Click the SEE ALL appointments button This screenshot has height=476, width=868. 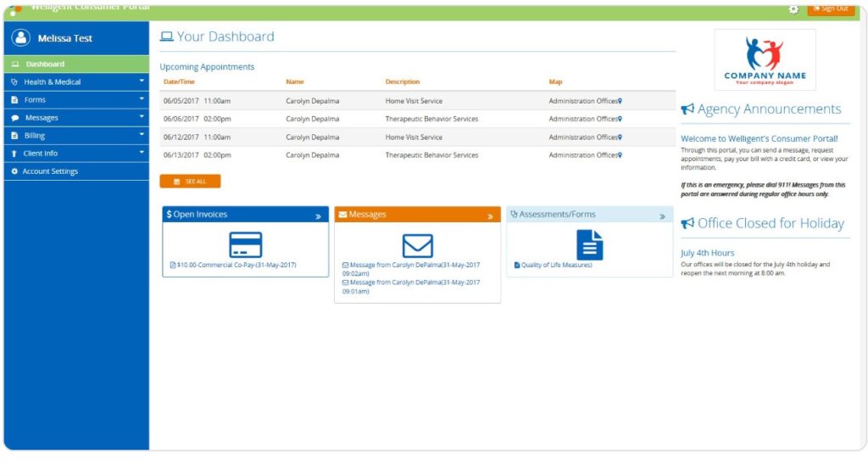190,182
